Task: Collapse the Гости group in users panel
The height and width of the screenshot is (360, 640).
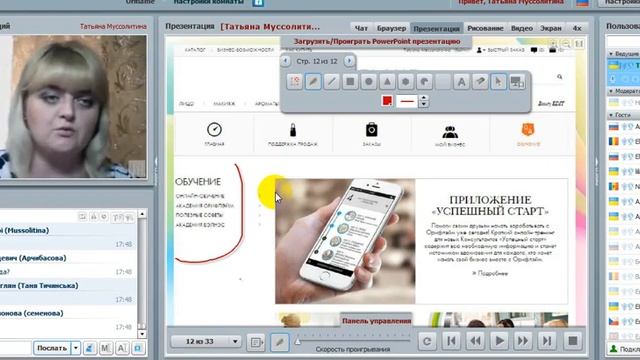Action: (x=611, y=115)
